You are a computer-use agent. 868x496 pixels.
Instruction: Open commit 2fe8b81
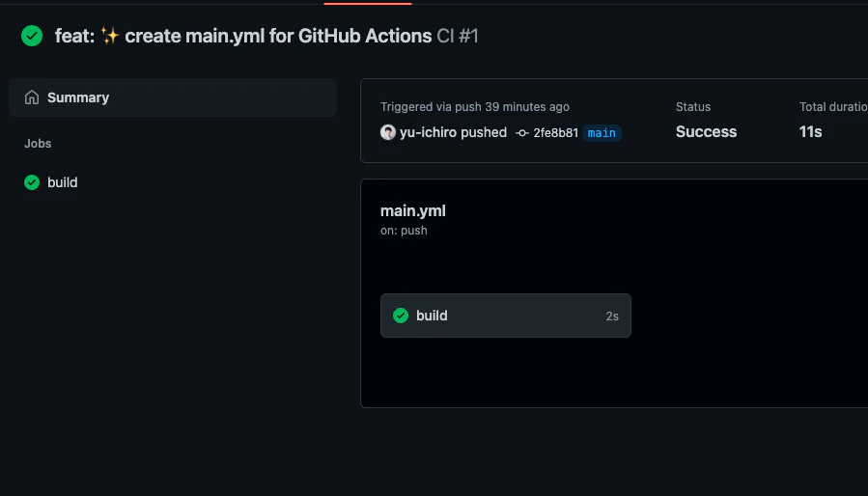(555, 133)
